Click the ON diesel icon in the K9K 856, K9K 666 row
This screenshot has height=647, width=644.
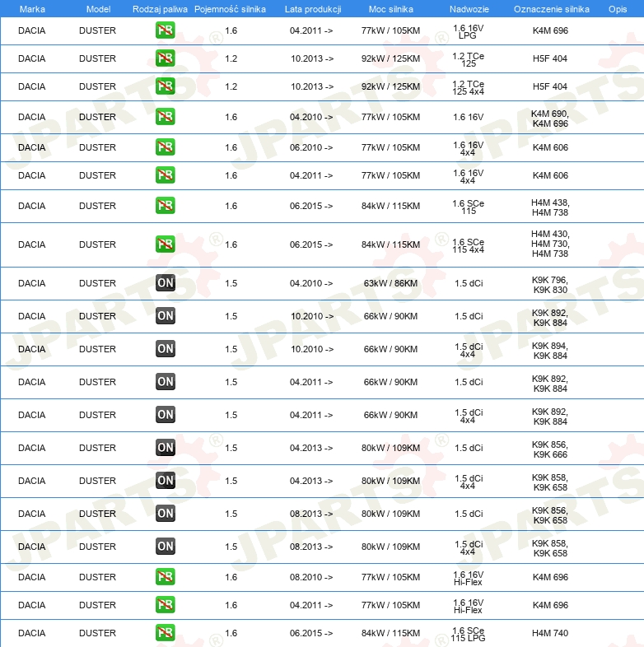[166, 448]
